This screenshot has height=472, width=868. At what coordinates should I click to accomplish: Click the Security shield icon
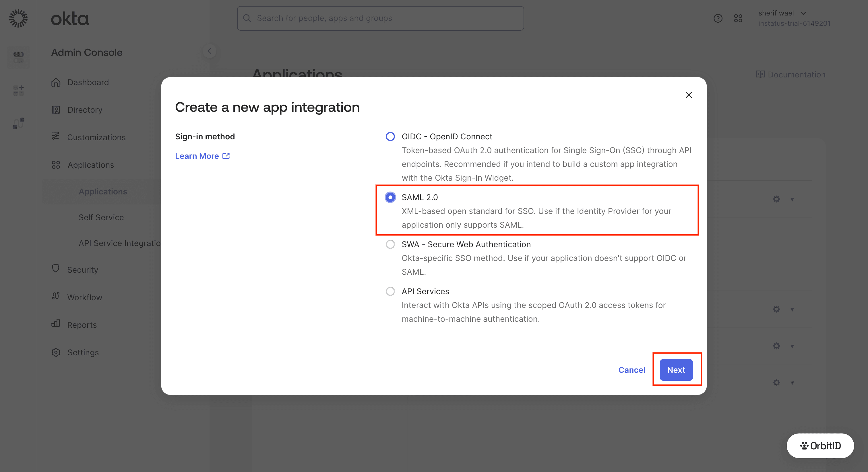tap(56, 268)
